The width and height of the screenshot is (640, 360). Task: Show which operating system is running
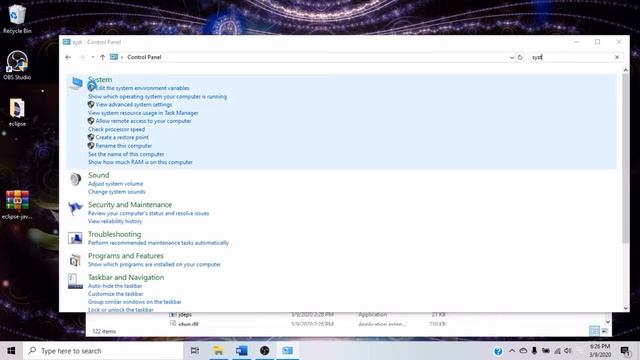coord(157,97)
